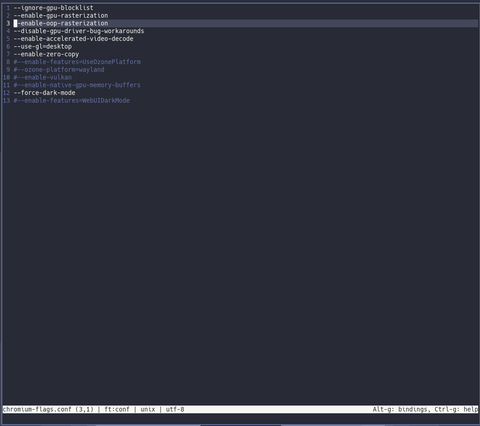Click line number 3 in gutter
Image resolution: width=480 pixels, height=426 pixels.
point(8,23)
